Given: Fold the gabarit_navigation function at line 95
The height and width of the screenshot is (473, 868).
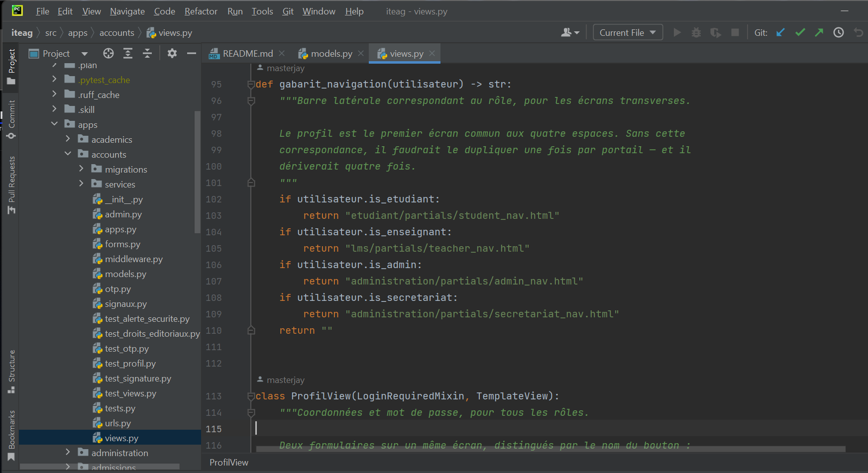Looking at the screenshot, I should 251,84.
